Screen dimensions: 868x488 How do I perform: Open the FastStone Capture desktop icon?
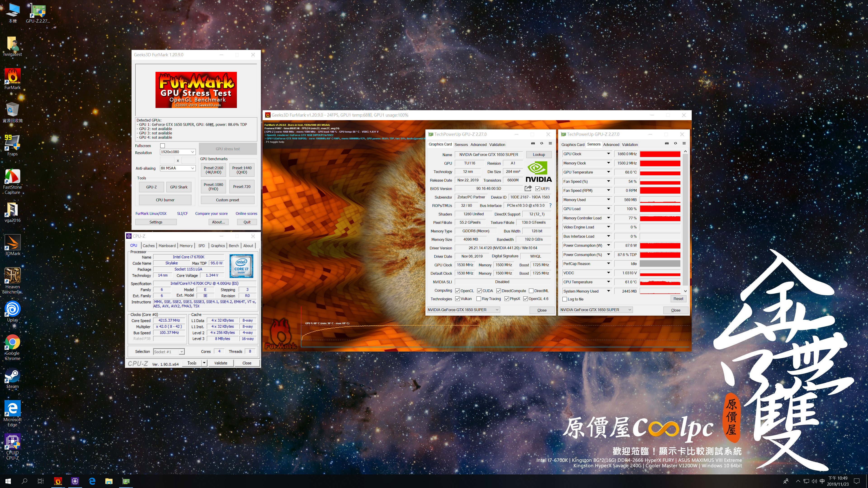12,181
